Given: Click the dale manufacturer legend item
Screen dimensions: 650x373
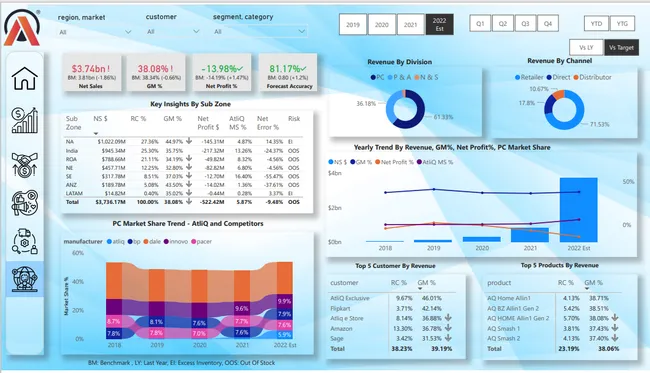Looking at the screenshot, I should (152, 241).
